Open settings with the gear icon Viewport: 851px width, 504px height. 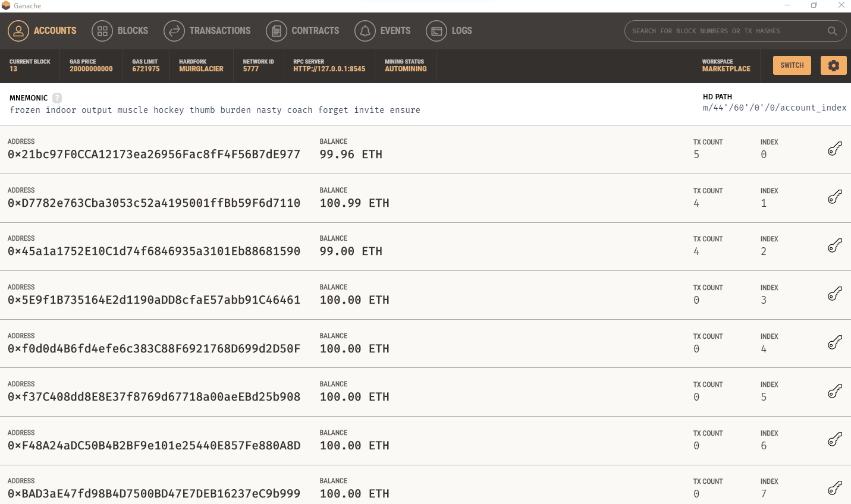(x=834, y=65)
